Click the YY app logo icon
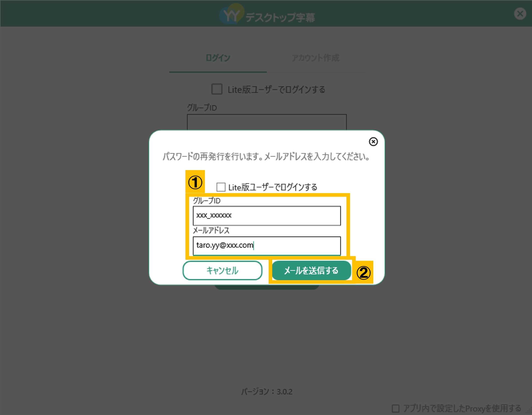The image size is (532, 415). tap(231, 14)
